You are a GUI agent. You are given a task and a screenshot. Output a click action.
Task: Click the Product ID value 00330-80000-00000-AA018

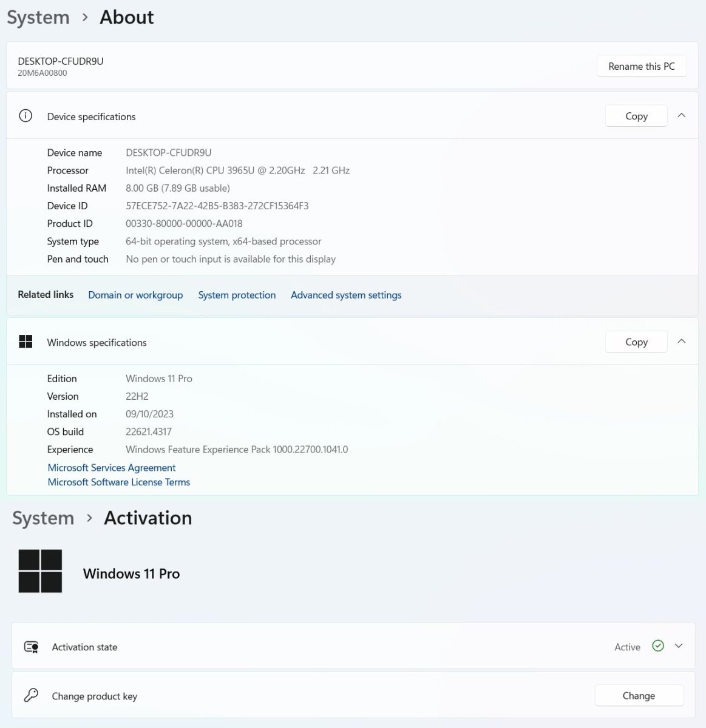tap(184, 223)
